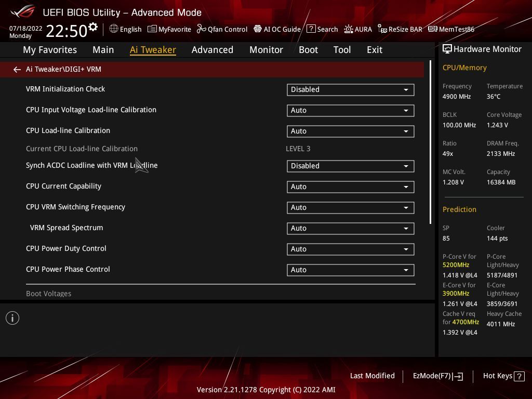Open the clock settings gear icon

click(92, 27)
